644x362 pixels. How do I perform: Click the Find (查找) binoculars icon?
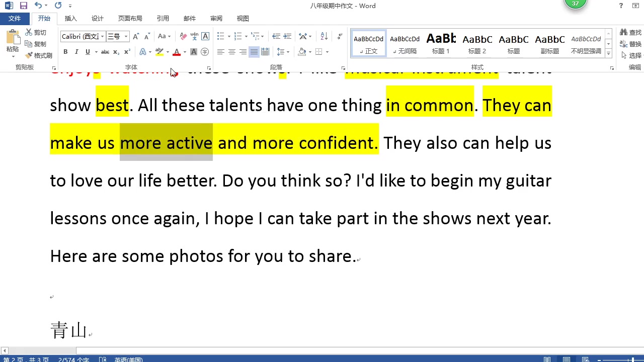pyautogui.click(x=624, y=33)
